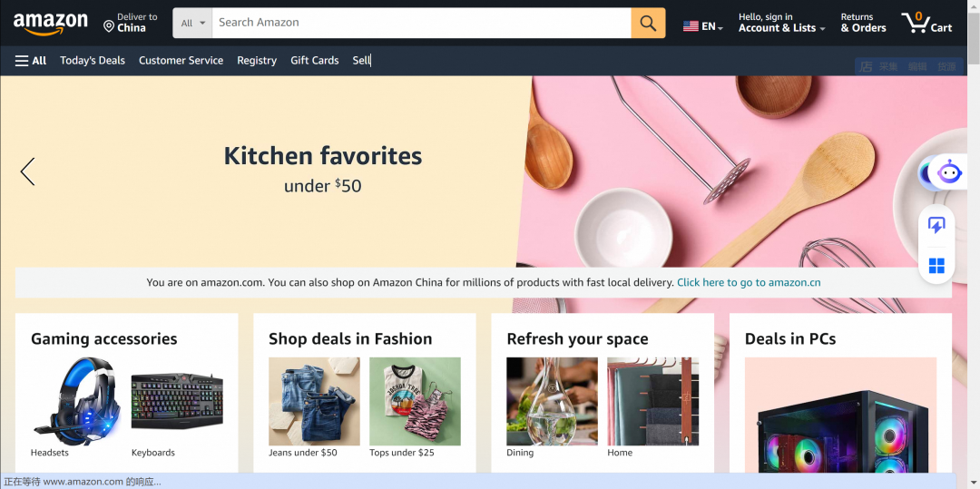Open Today's Deals in navigation bar
980x489 pixels.
pos(93,61)
